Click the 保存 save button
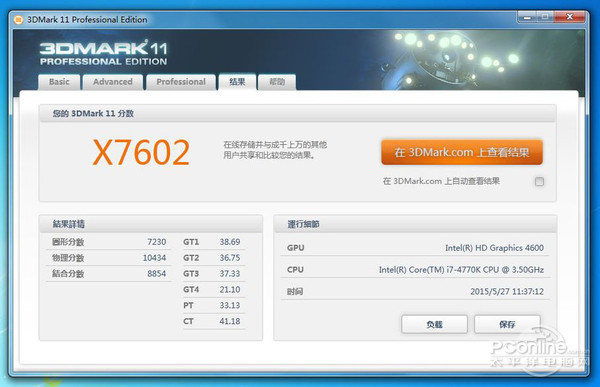Image resolution: width=600 pixels, height=387 pixels. (x=507, y=324)
